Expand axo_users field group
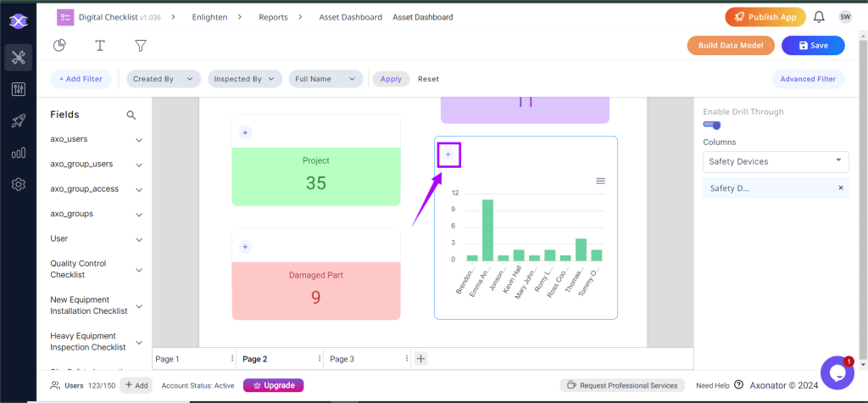This screenshot has width=868, height=403. click(x=139, y=140)
